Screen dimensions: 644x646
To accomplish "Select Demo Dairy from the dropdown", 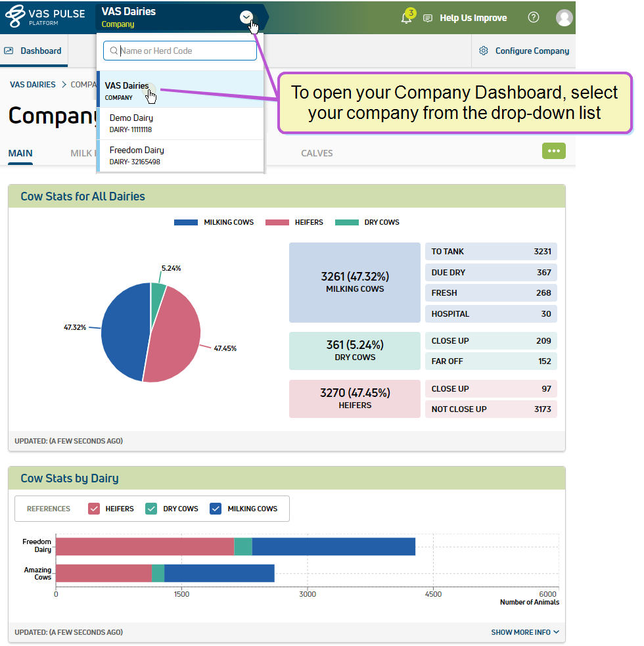I will [x=180, y=124].
